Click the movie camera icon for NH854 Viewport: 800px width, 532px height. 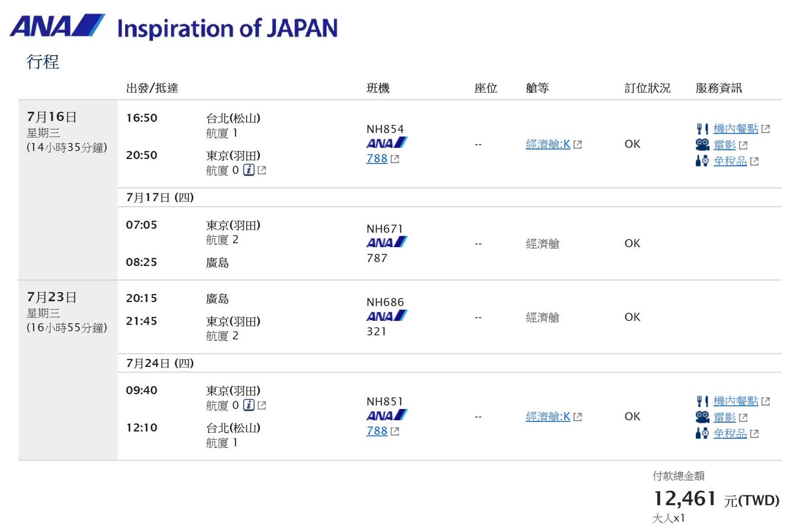[702, 145]
